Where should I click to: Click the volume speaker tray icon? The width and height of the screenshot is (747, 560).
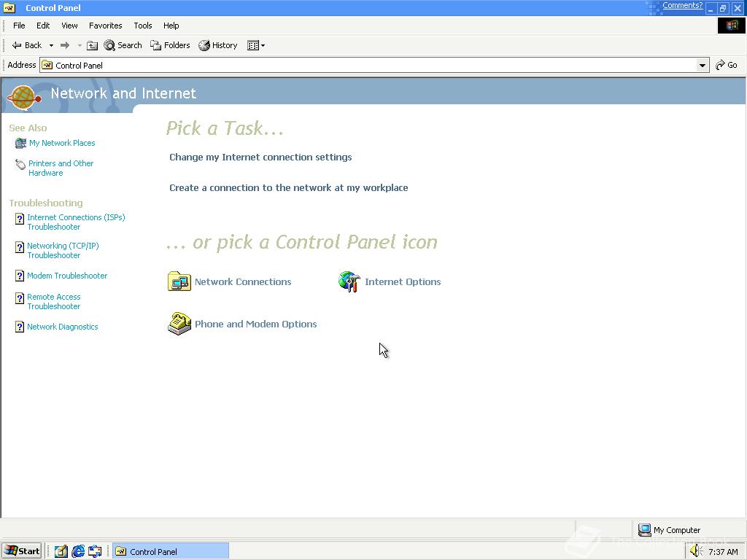[697, 551]
